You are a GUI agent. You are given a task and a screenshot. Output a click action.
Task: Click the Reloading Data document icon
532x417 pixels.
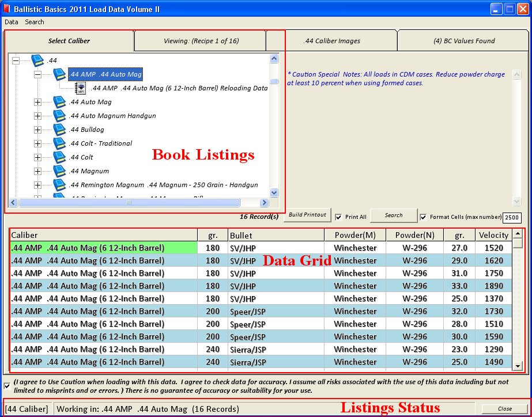[x=81, y=88]
